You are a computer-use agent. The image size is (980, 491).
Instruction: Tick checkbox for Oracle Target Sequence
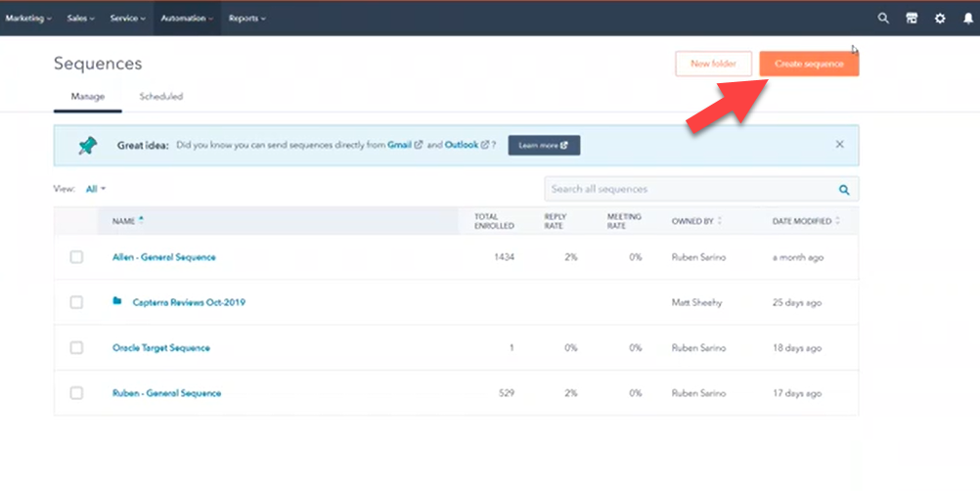click(x=76, y=347)
